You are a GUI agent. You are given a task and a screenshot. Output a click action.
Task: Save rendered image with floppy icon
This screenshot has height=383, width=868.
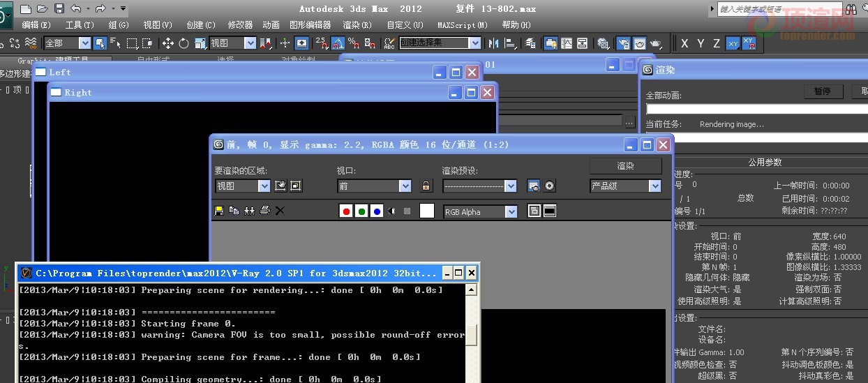(219, 211)
